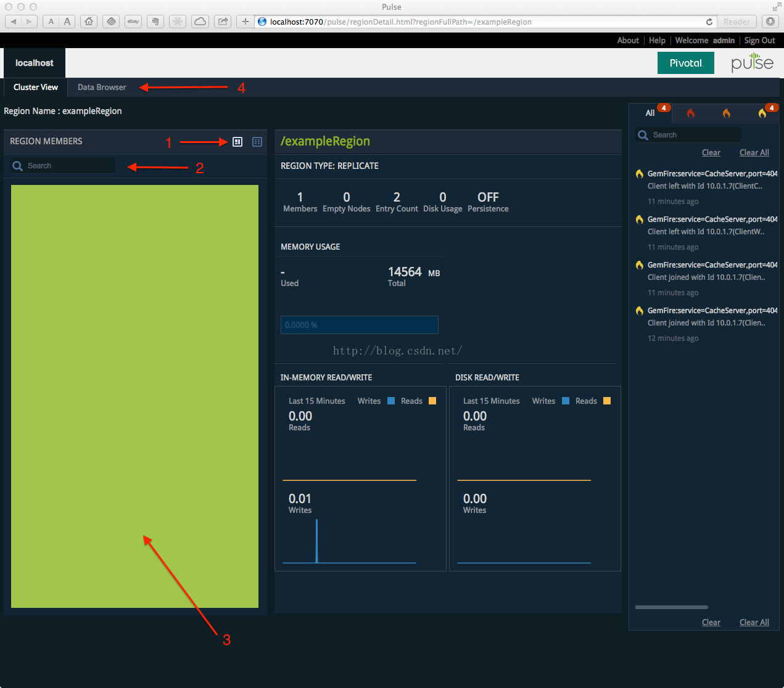The image size is (784, 688).
Task: Focus the Region Members search field
Action: [x=63, y=166]
